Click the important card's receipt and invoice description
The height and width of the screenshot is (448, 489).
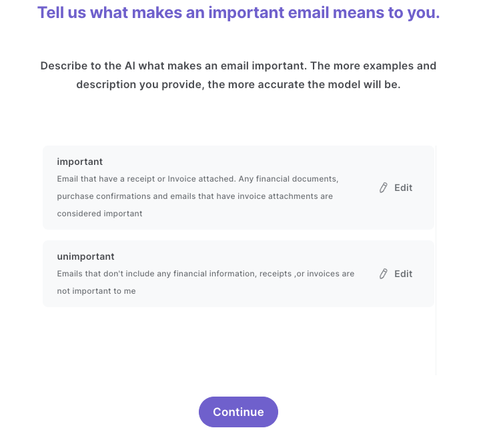197,196
